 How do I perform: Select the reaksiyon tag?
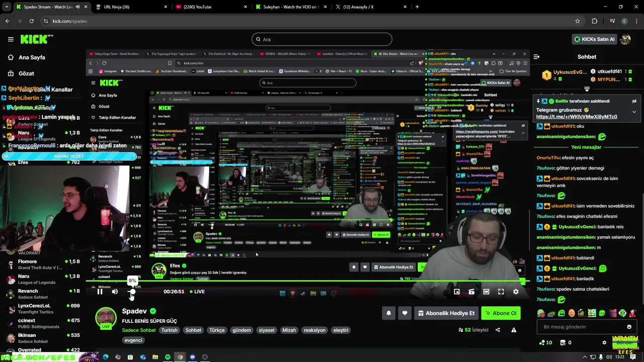pyautogui.click(x=314, y=330)
